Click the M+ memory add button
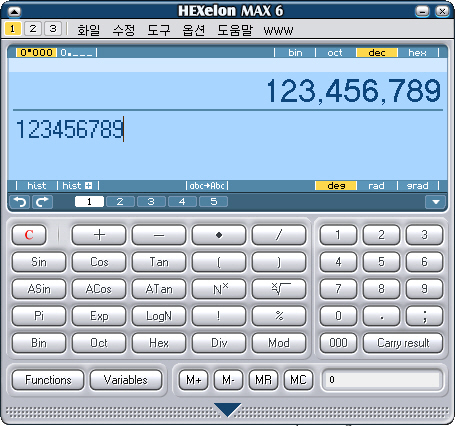The width and height of the screenshot is (455, 426). [194, 380]
